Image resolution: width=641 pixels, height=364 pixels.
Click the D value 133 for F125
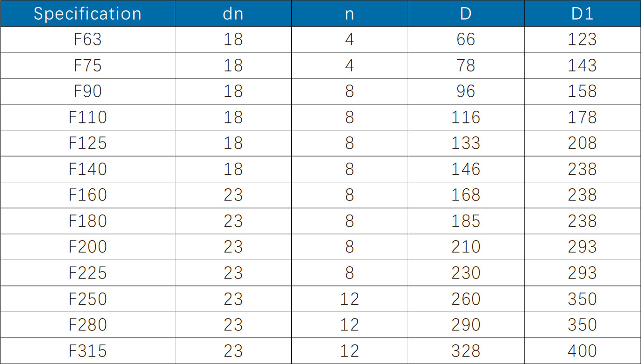(466, 143)
